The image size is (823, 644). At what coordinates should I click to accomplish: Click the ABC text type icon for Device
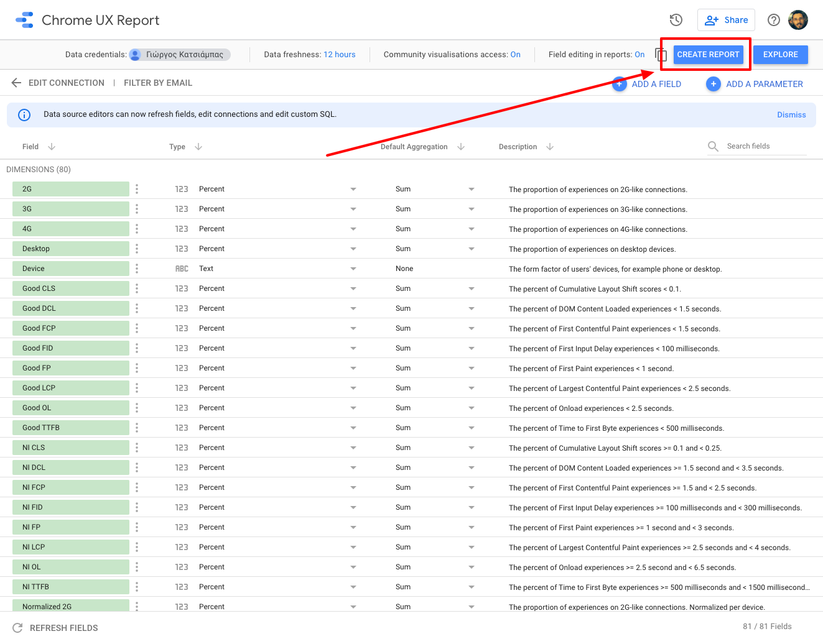(x=182, y=269)
